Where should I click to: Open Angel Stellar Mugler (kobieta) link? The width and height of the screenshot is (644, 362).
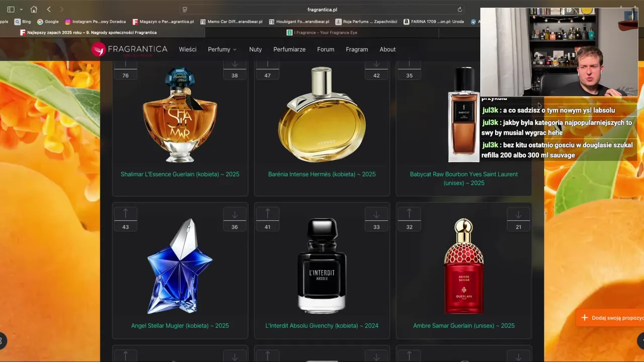pyautogui.click(x=180, y=326)
